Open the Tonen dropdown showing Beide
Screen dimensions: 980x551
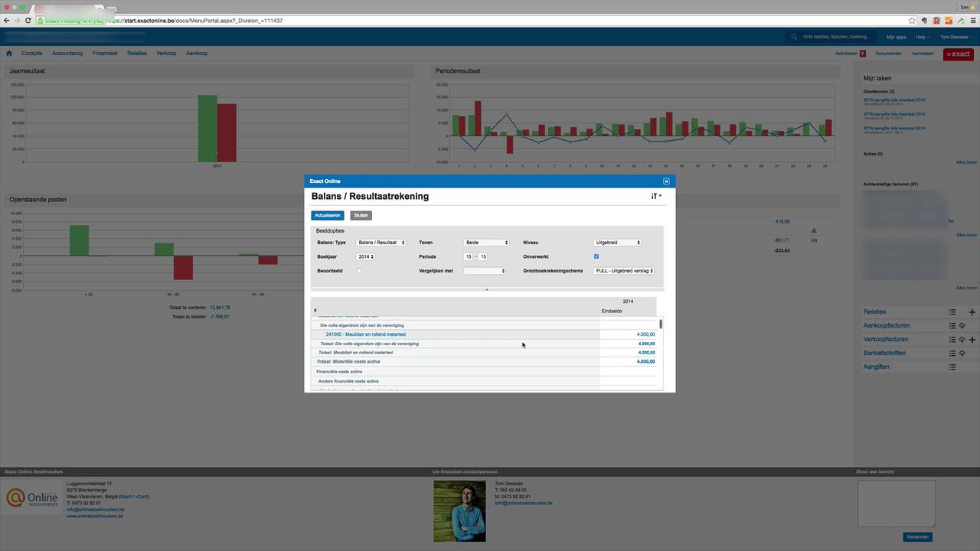485,243
